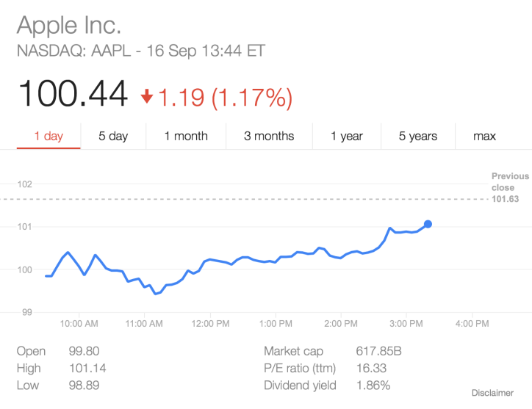Screen dimensions: 532x409
Task: Select the 1 day tab
Action: pyautogui.click(x=48, y=136)
